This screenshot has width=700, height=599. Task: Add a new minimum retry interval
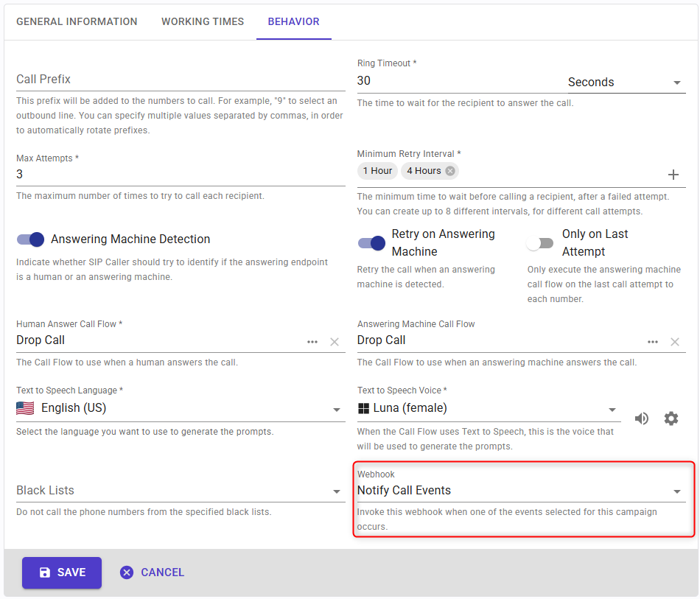click(x=673, y=175)
